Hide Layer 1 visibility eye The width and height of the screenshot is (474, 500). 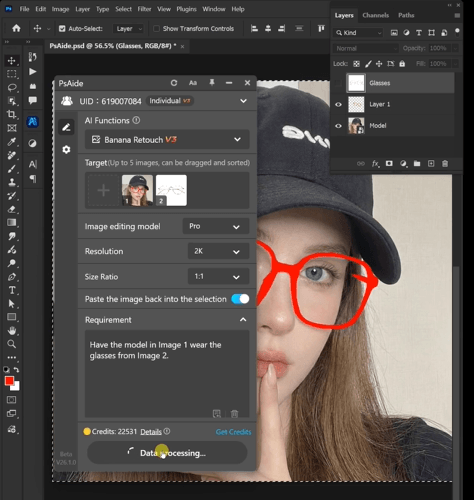click(338, 104)
